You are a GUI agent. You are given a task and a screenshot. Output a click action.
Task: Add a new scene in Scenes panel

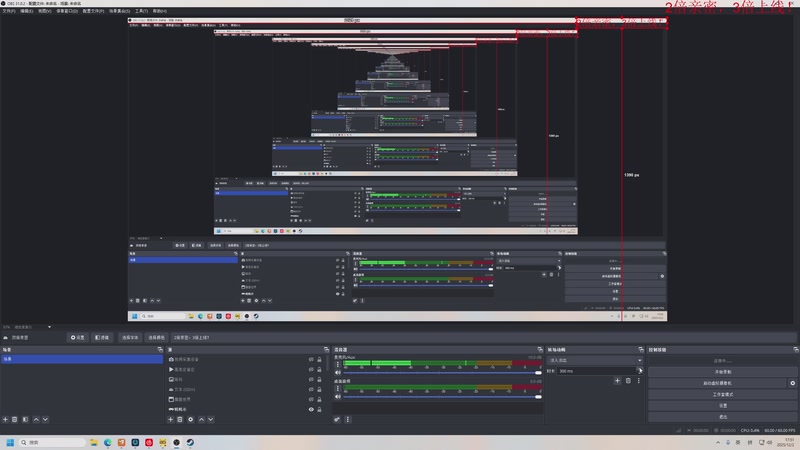point(6,419)
